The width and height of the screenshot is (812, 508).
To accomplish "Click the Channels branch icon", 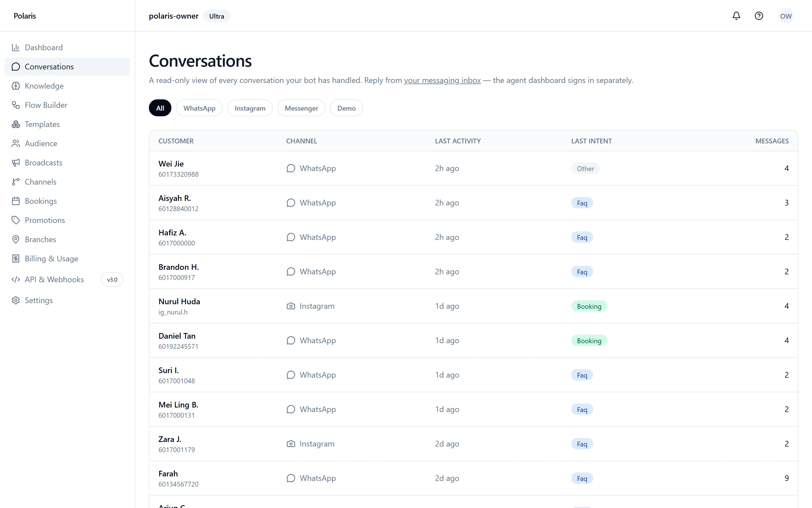I will (x=16, y=182).
